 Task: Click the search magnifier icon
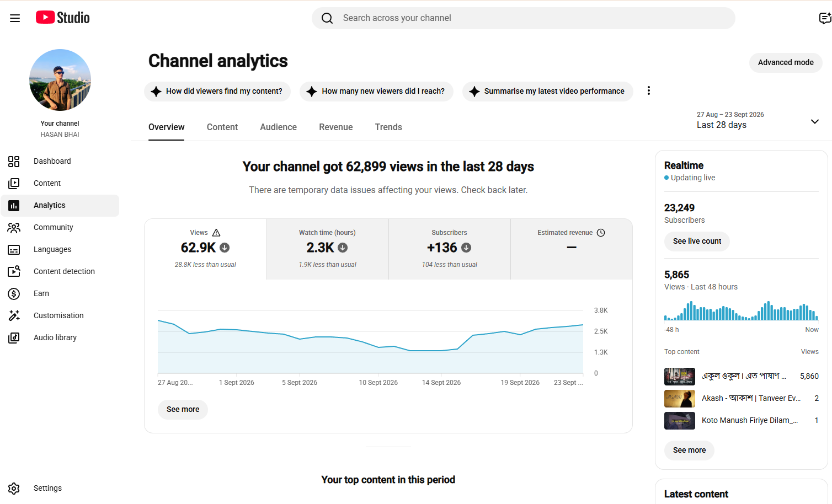[x=327, y=18]
